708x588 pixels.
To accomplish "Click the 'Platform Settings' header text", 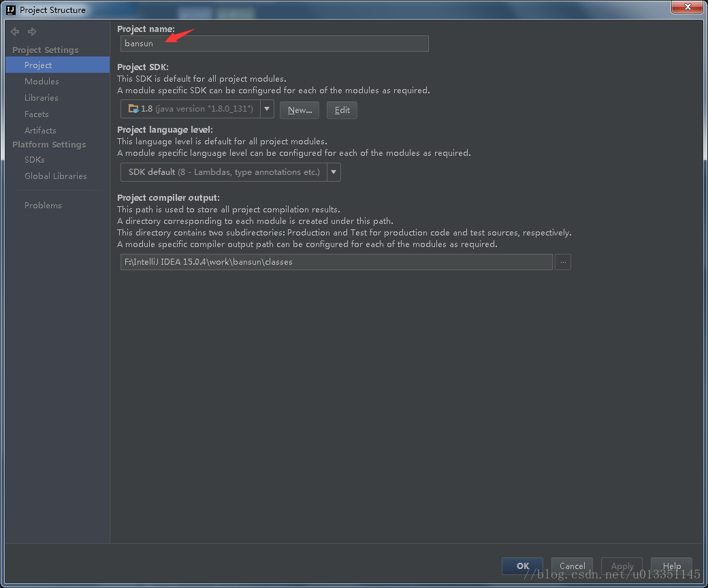I will 49,144.
